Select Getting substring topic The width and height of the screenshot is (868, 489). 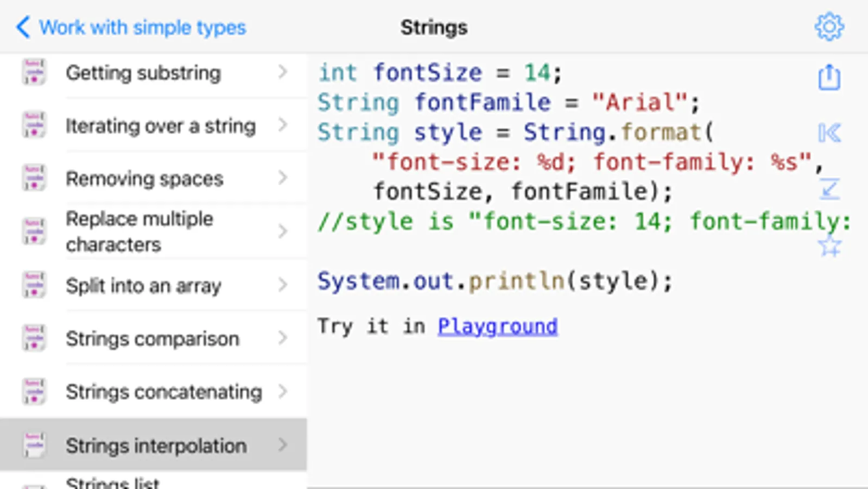click(x=143, y=73)
